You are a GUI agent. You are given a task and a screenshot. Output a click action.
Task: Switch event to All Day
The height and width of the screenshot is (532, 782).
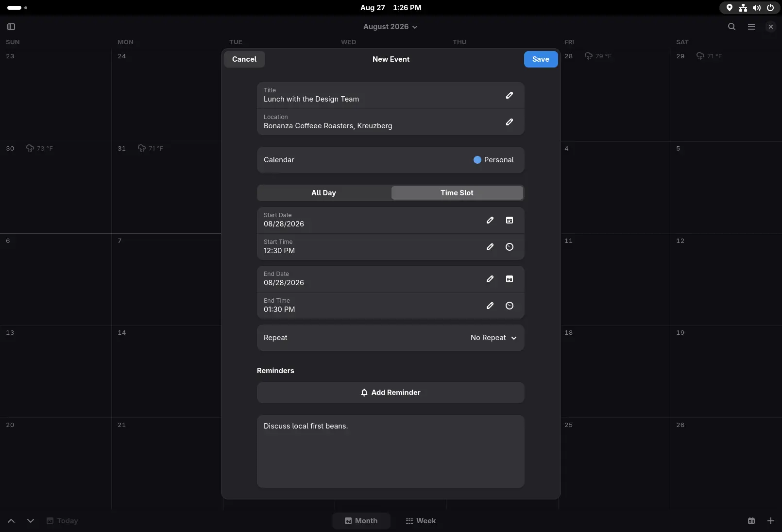point(323,193)
